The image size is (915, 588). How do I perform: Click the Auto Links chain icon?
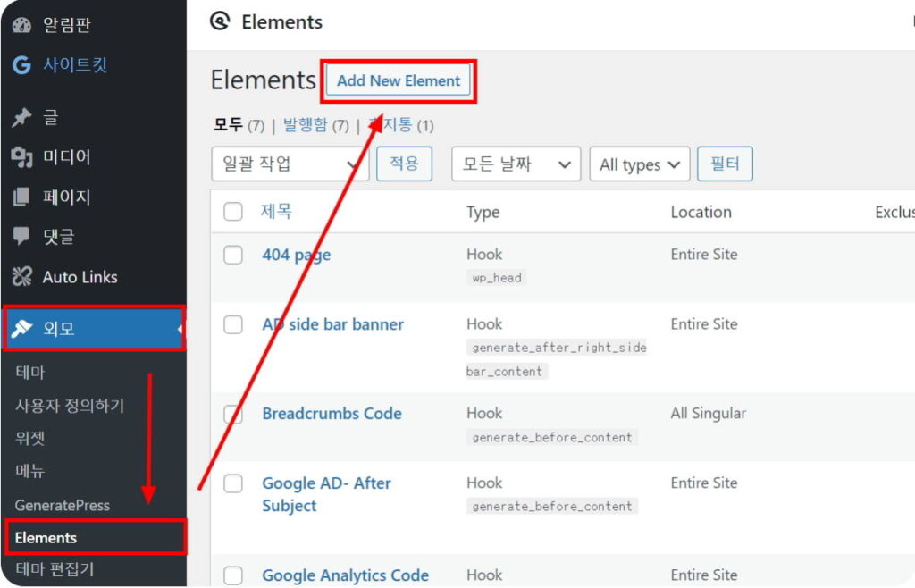click(22, 277)
